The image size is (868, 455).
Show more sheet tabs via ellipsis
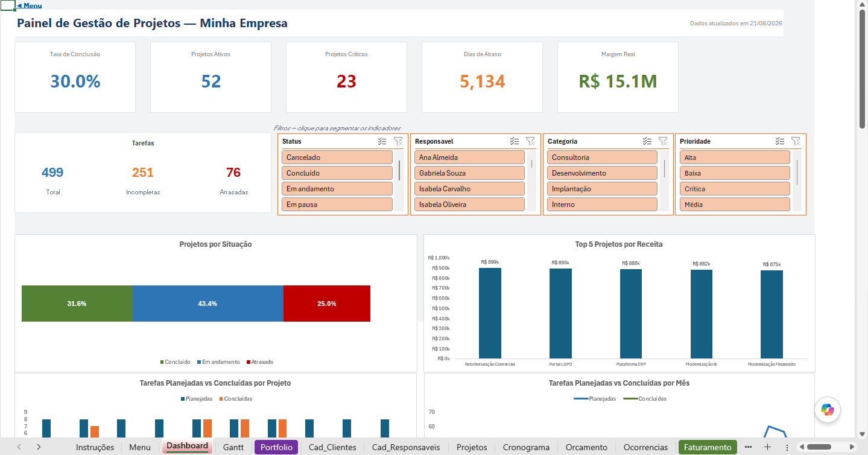click(749, 447)
